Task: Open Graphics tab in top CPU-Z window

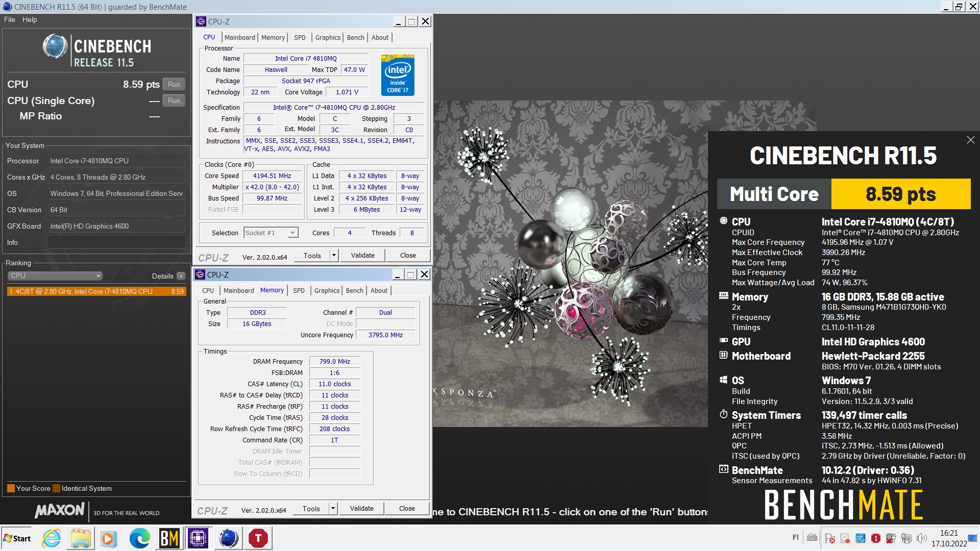Action: pyautogui.click(x=328, y=38)
